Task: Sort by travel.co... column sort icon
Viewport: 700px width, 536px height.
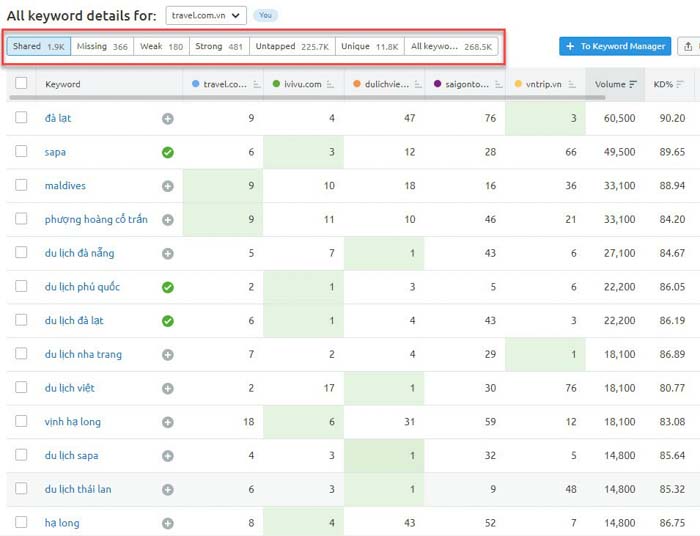Action: [257, 84]
